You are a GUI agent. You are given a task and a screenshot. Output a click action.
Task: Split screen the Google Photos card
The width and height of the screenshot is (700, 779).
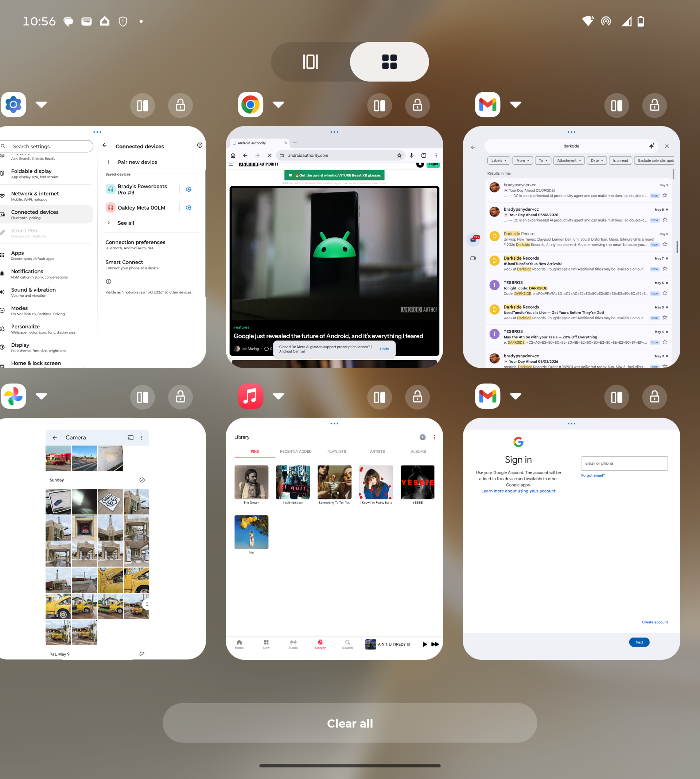coord(142,397)
